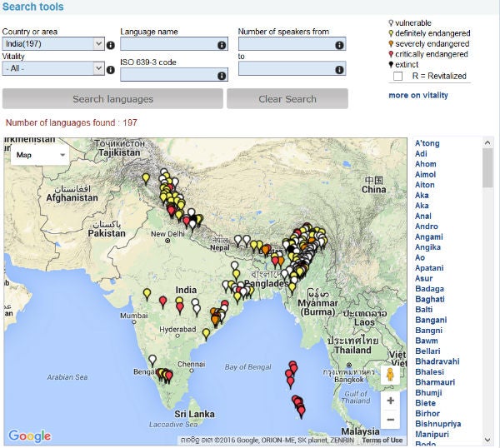Screen dimensions: 500x448
Task: Click the extinct black marker near Bhutan
Action: click(291, 250)
